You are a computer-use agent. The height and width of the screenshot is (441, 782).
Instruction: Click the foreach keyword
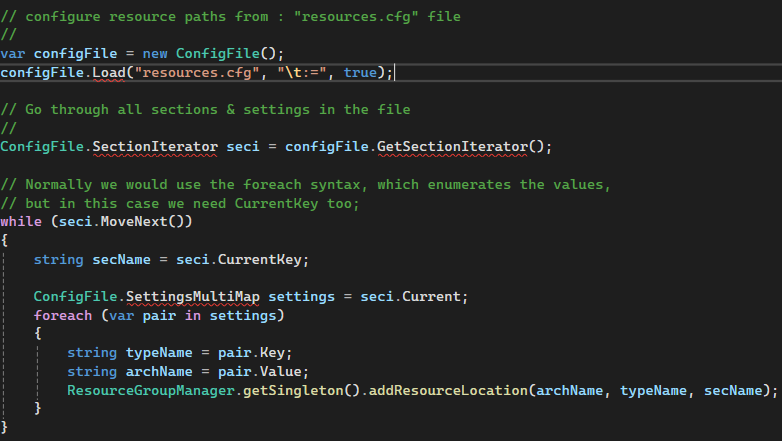click(63, 316)
